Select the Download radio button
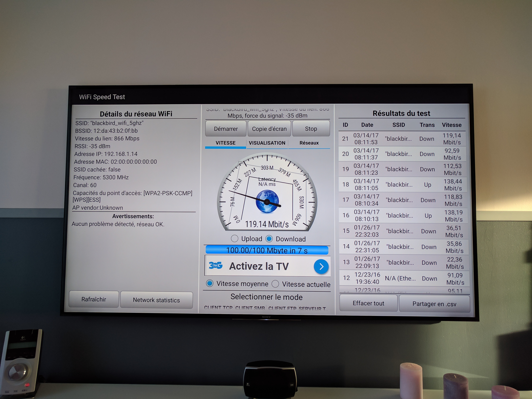 coord(269,239)
